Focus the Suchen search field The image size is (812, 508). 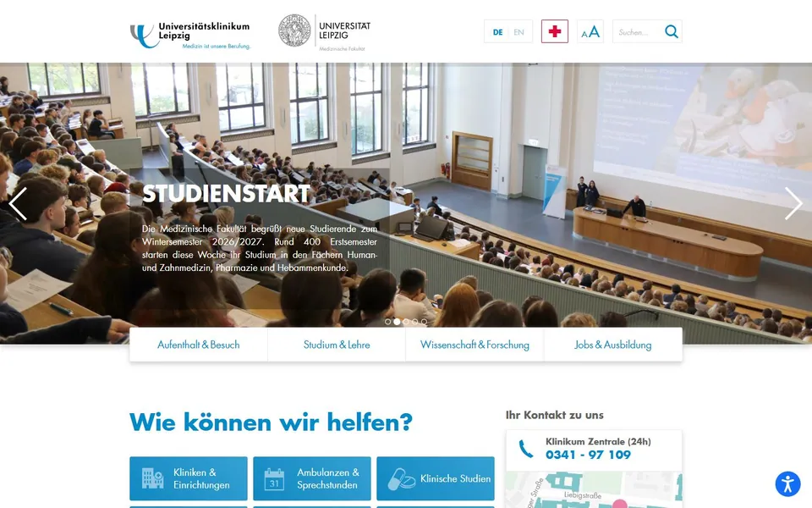638,31
